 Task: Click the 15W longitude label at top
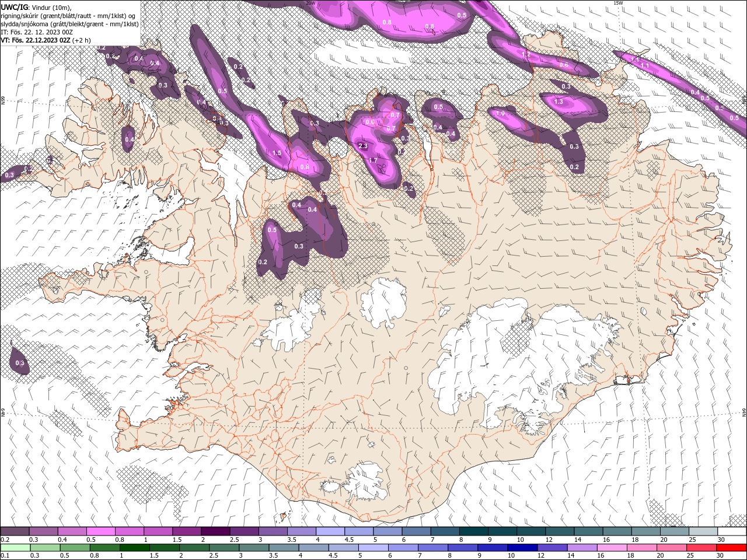618,3
